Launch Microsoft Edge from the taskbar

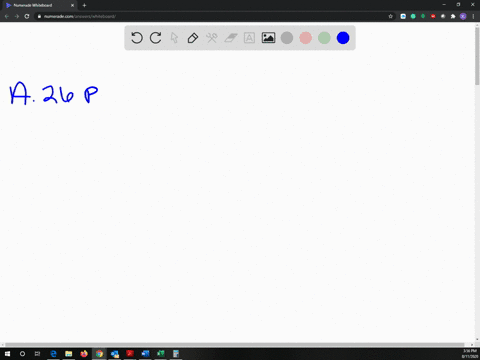[53, 354]
